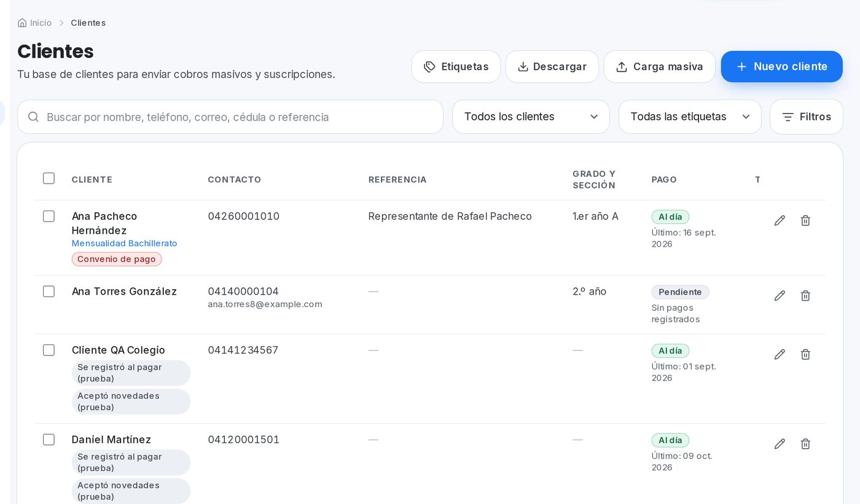This screenshot has width=860, height=504.
Task: Toggle the select-all clients checkbox
Action: coord(49,179)
